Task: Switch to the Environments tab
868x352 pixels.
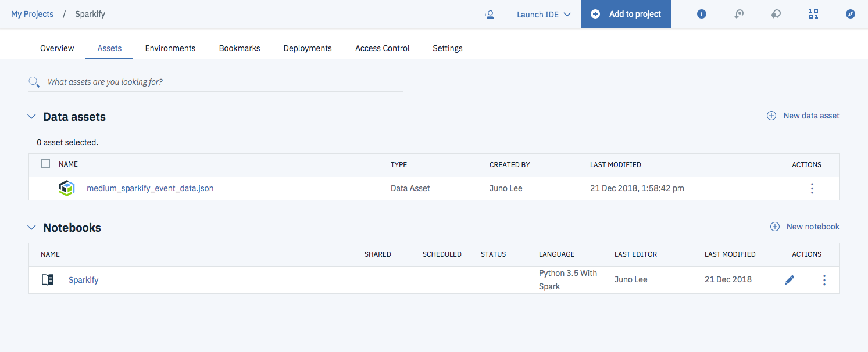Action: pos(170,48)
